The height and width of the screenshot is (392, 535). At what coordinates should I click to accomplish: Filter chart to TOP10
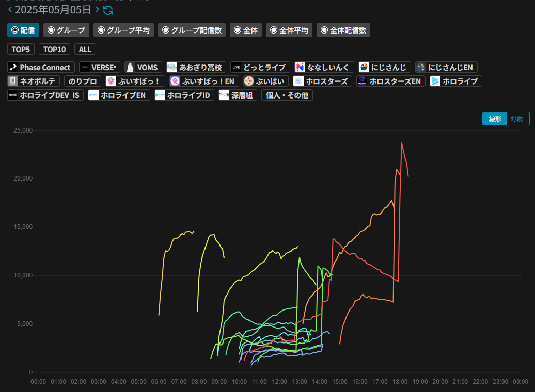click(x=54, y=49)
